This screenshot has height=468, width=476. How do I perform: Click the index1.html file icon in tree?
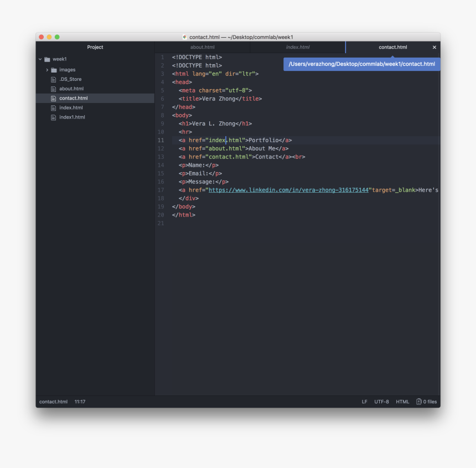[54, 117]
